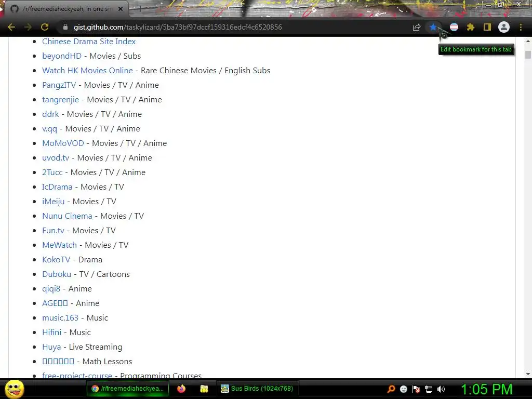
Task: Click the round white tray icon
Action: (x=403, y=389)
